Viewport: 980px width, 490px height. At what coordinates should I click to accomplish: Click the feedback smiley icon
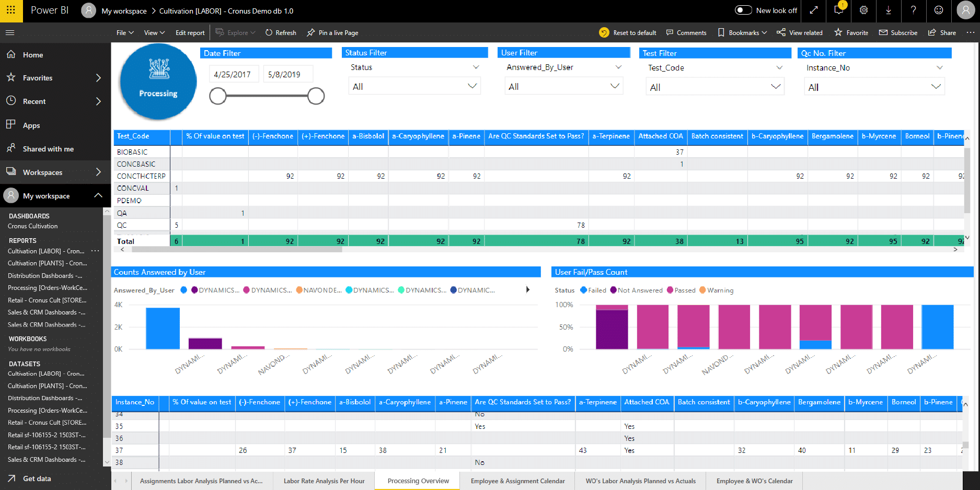pyautogui.click(x=939, y=10)
